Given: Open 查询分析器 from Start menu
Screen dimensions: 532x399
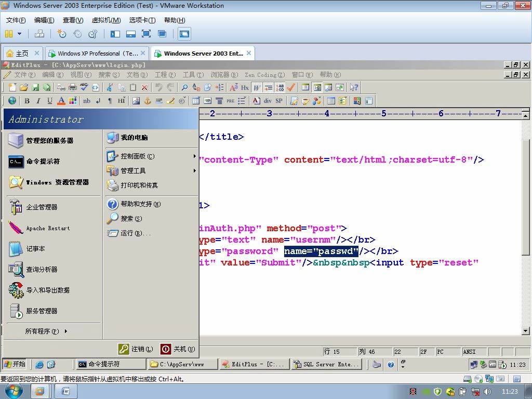Looking at the screenshot, I should (x=54, y=270).
